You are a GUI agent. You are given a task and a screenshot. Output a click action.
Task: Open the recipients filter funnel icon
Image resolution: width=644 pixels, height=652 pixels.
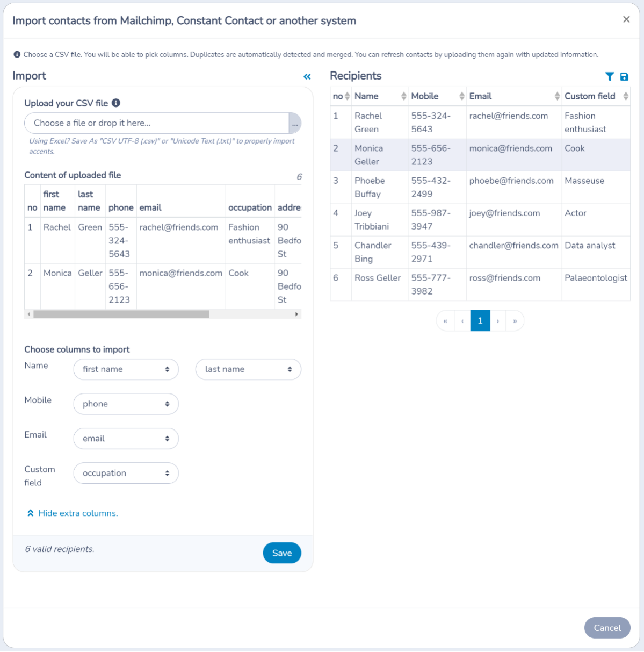[610, 77]
